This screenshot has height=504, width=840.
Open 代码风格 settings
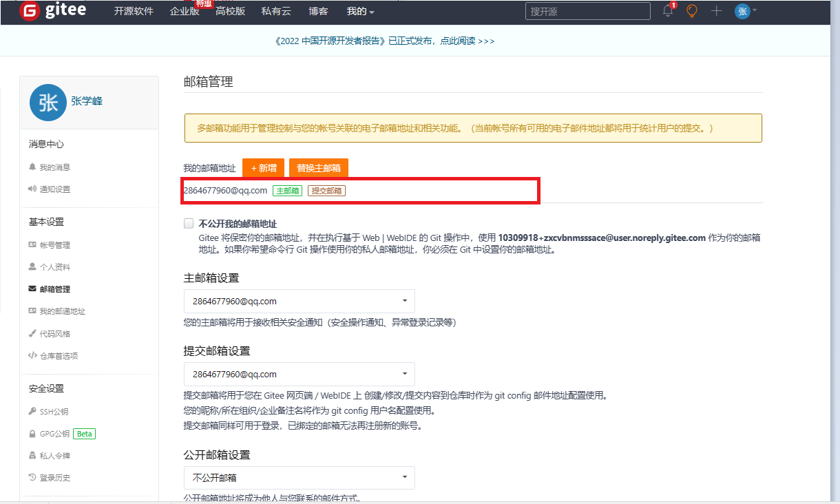[x=54, y=334]
